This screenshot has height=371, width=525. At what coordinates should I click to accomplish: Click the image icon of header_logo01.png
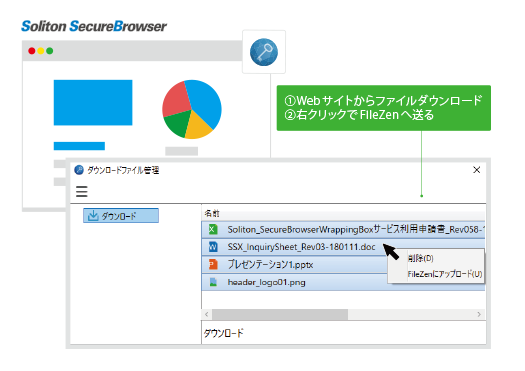click(213, 282)
